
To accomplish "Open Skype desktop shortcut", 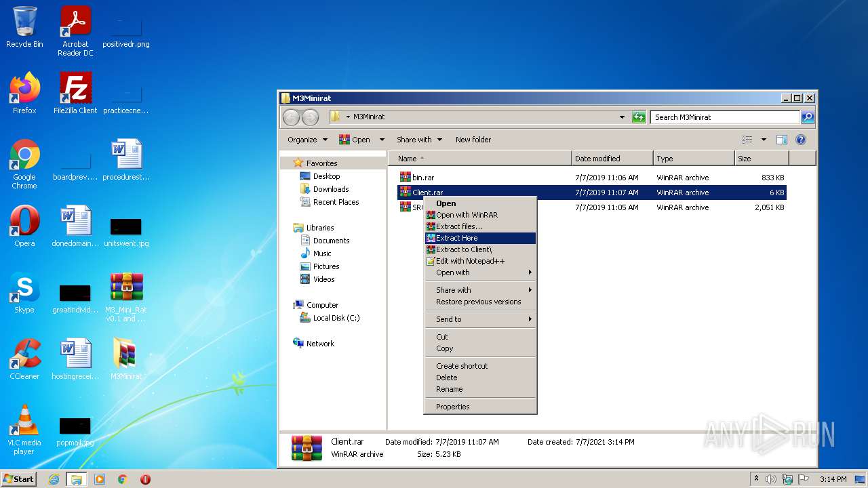I will [24, 293].
